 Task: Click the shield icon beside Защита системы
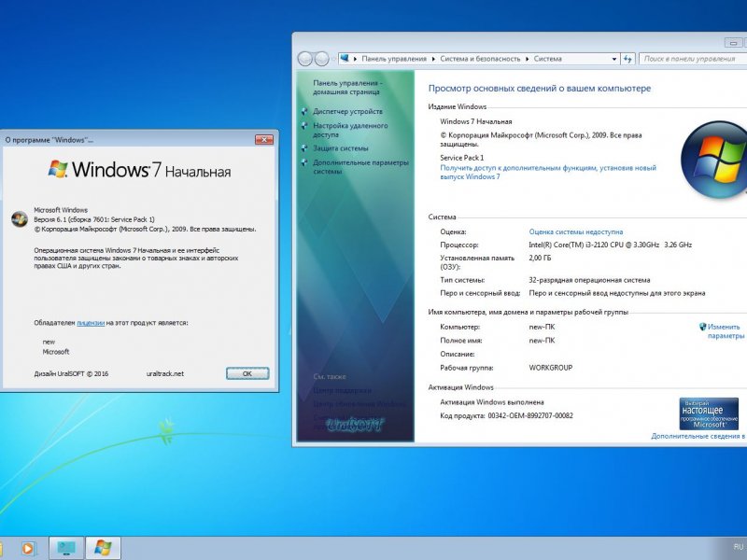tap(304, 148)
